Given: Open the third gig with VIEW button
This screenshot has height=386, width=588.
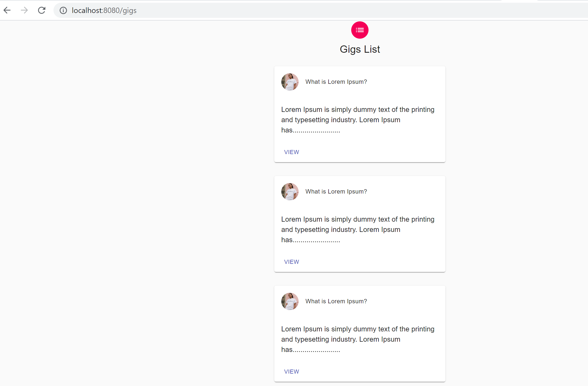Looking at the screenshot, I should (x=292, y=372).
